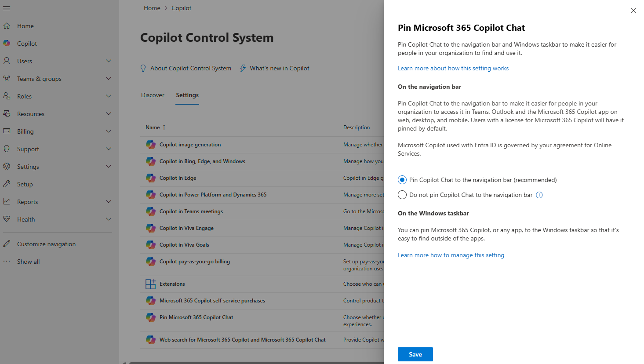Open Copilot in Bing, Edge, and Windows

point(202,161)
